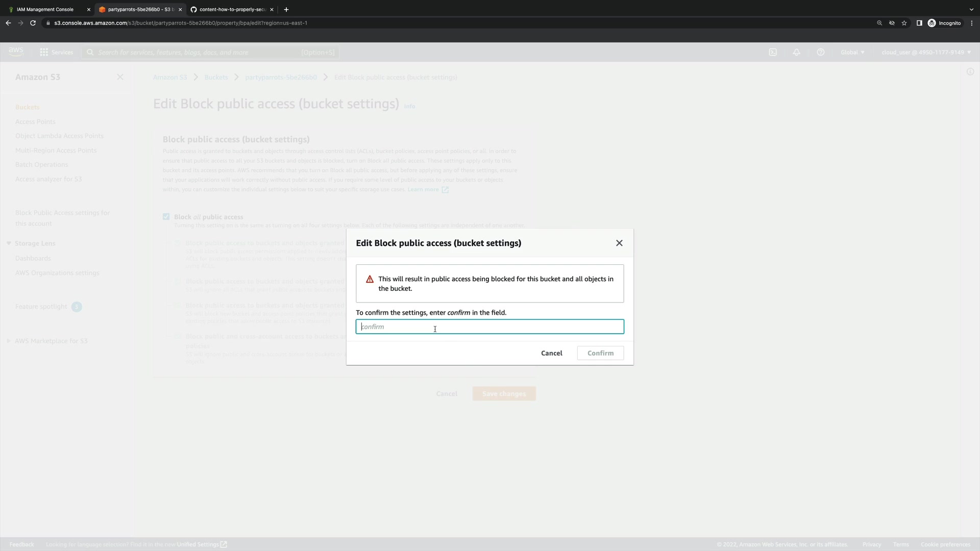
Task: Click the AWS logo home icon
Action: [16, 51]
